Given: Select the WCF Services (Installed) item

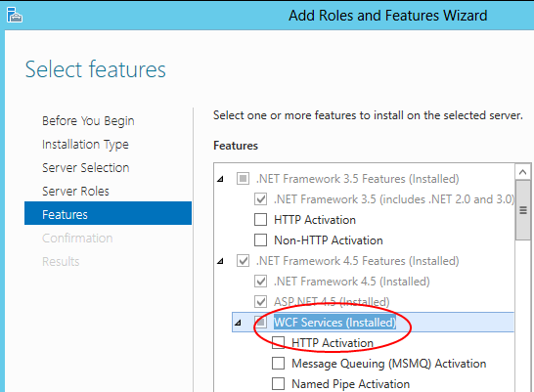Looking at the screenshot, I should (x=335, y=323).
